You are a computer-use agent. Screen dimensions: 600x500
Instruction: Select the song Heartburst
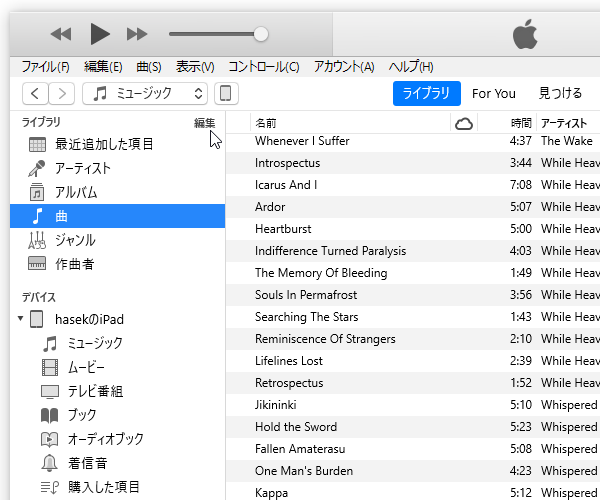(x=283, y=229)
